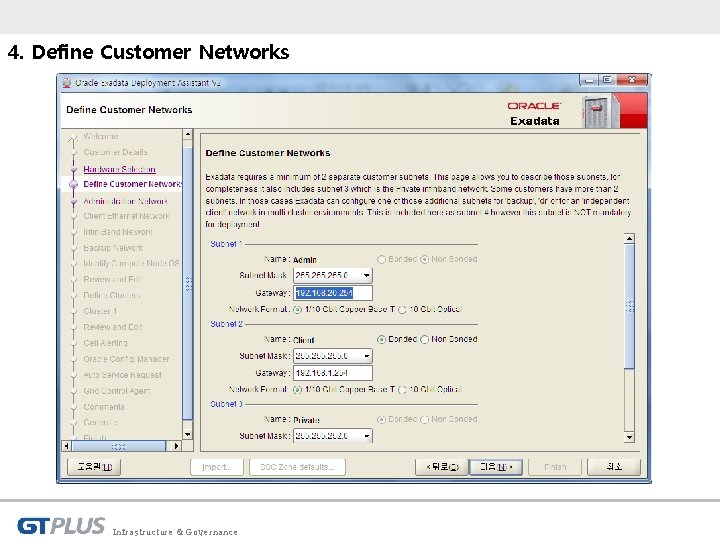This screenshot has height=540, width=720.
Task: Open Client Ethernet Network step
Action: point(126,216)
